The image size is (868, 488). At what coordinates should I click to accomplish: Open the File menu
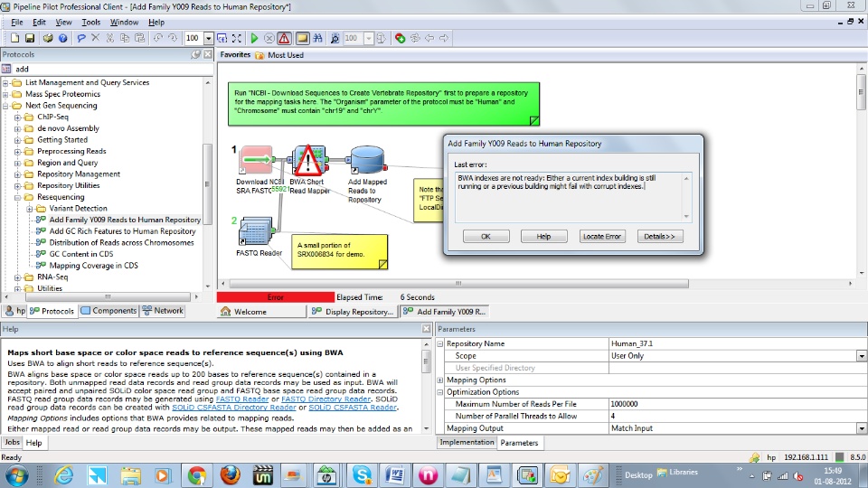pyautogui.click(x=16, y=22)
